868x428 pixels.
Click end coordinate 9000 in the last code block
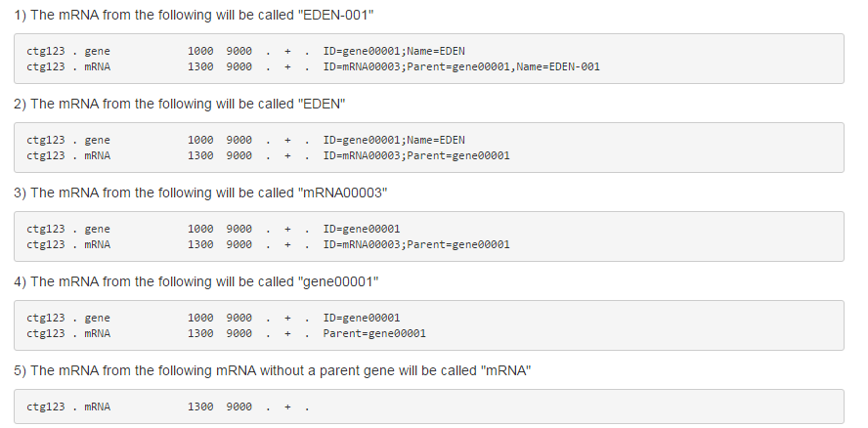239,407
